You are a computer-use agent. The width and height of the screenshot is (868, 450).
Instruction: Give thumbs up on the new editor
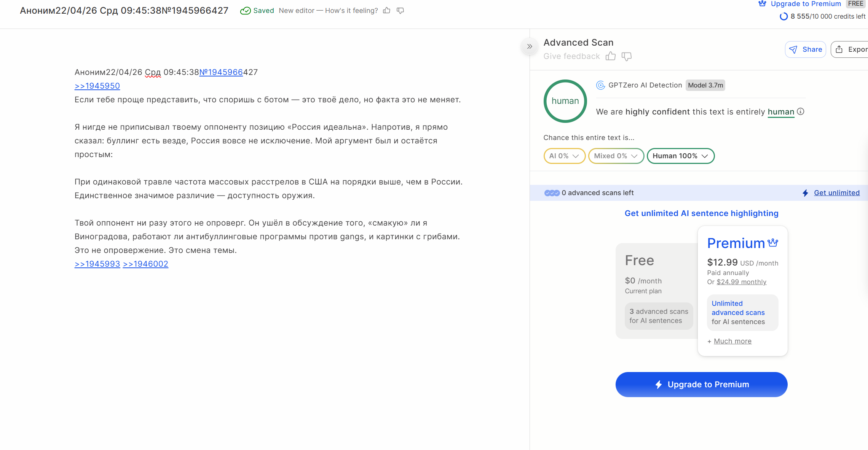pyautogui.click(x=387, y=11)
